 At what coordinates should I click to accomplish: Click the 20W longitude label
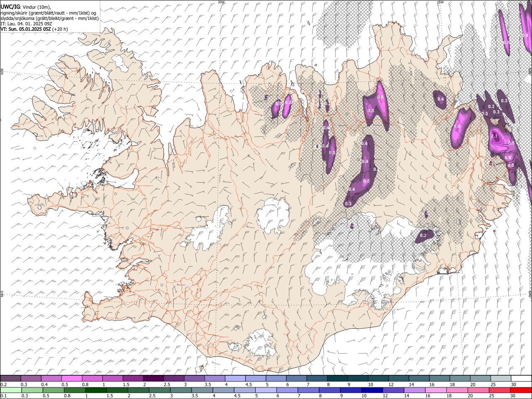pos(222,2)
